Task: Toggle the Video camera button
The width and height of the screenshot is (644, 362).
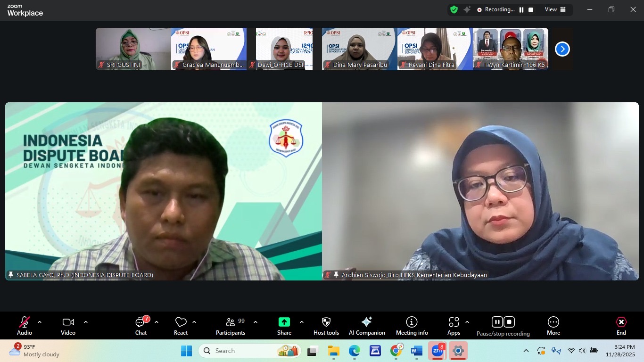Action: coord(68,326)
